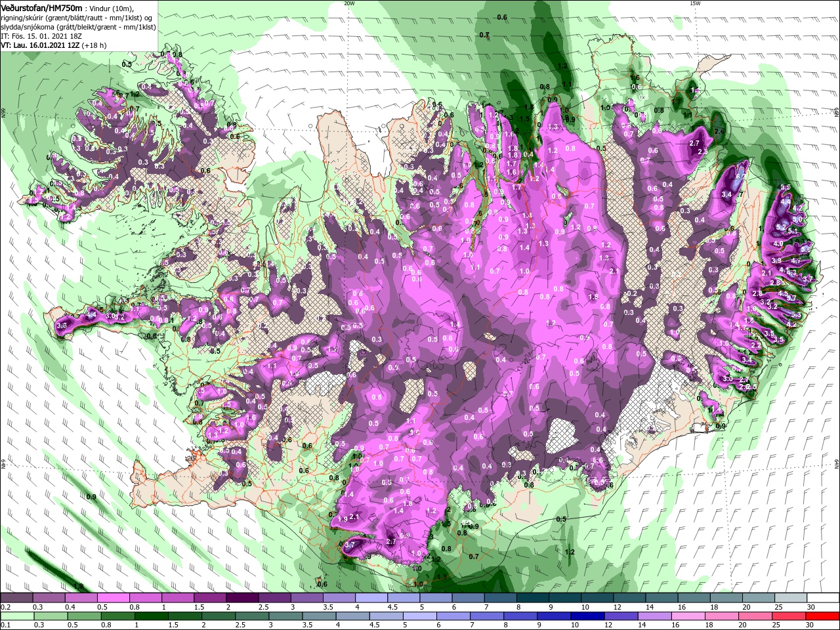
Task: Click the palest green rain swatch between 0.1 and 0.3
Action: pos(16,616)
